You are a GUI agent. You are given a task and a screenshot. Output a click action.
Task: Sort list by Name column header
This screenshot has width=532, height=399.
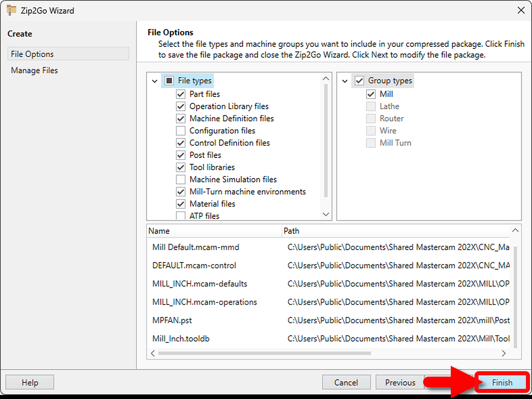[x=214, y=231]
